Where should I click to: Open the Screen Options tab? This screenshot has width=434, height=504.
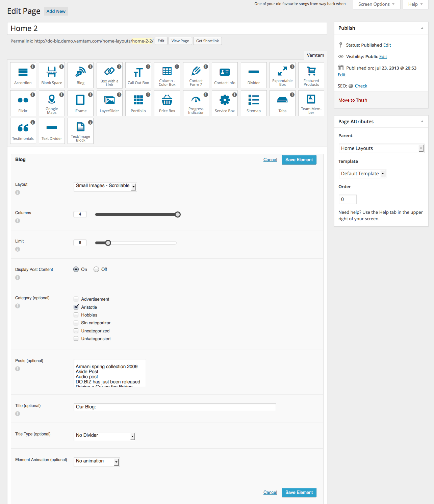[x=376, y=4]
